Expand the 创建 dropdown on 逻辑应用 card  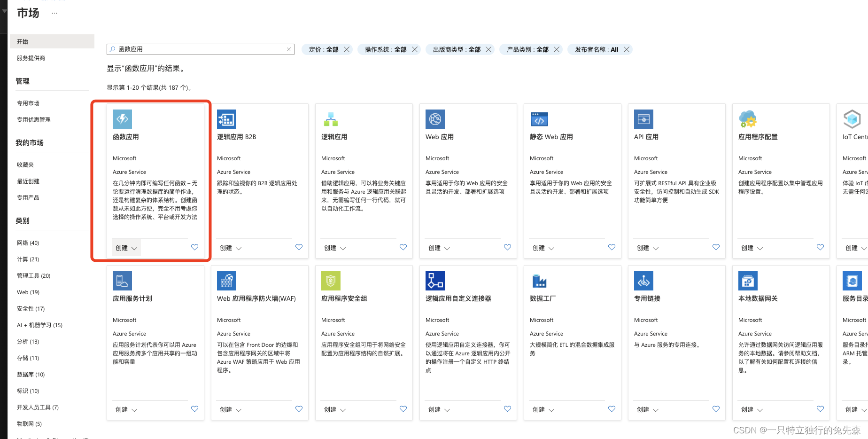(333, 247)
